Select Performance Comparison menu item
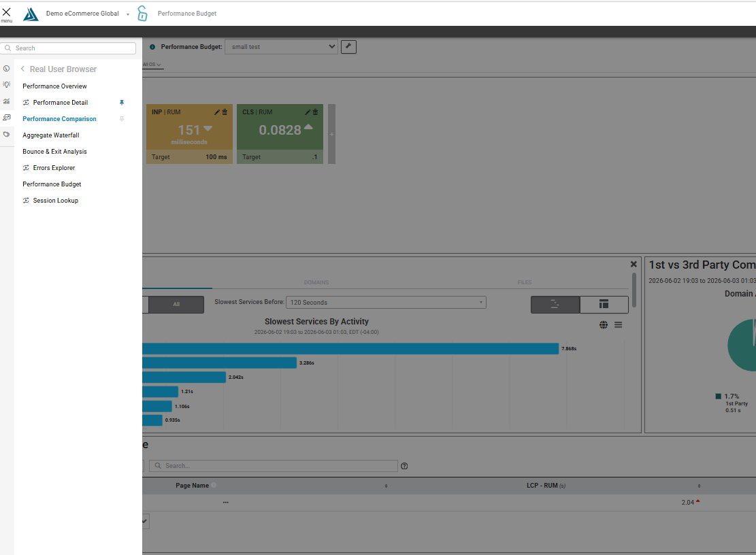The image size is (756, 555). [59, 119]
